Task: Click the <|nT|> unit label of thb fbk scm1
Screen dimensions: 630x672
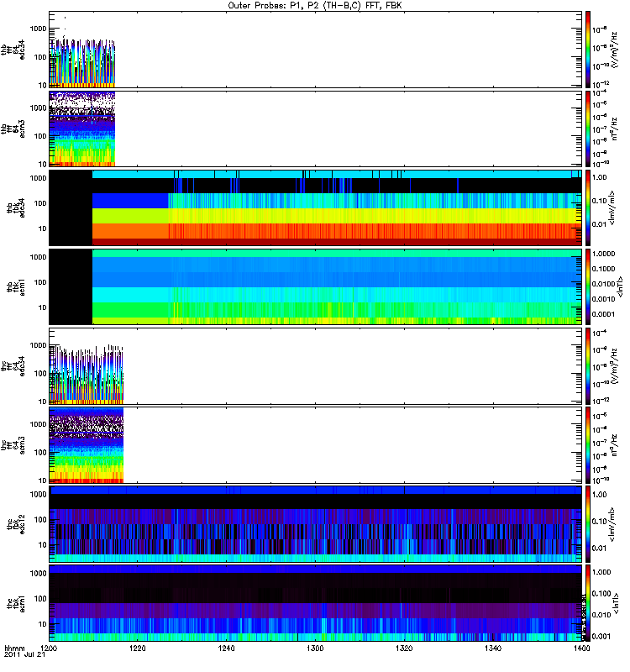Action: pos(620,287)
